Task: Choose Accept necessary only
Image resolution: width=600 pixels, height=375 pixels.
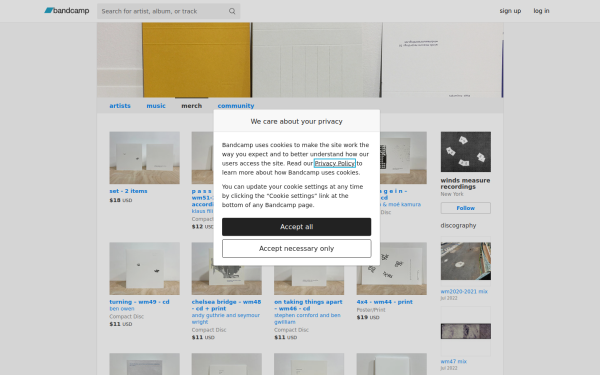Action: pyautogui.click(x=296, y=248)
